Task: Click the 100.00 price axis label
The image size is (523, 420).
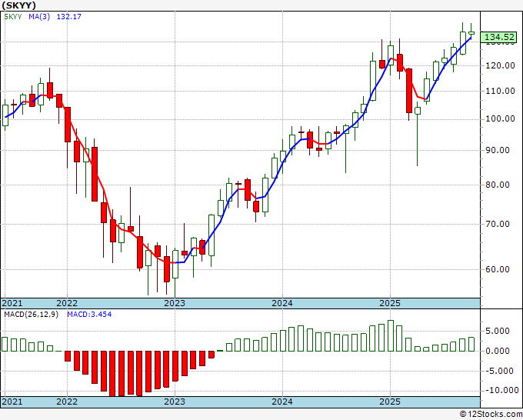Action: pyautogui.click(x=500, y=118)
